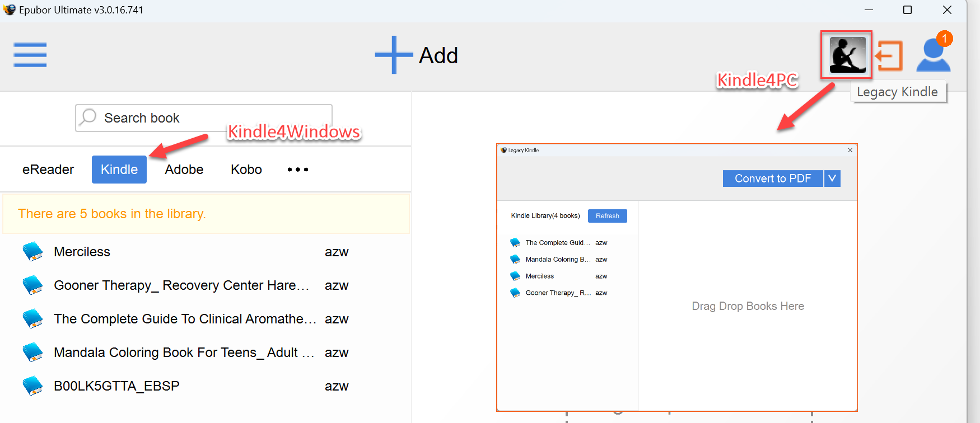Open the Legacy Kindle reader icon
The height and width of the screenshot is (423, 980).
847,54
